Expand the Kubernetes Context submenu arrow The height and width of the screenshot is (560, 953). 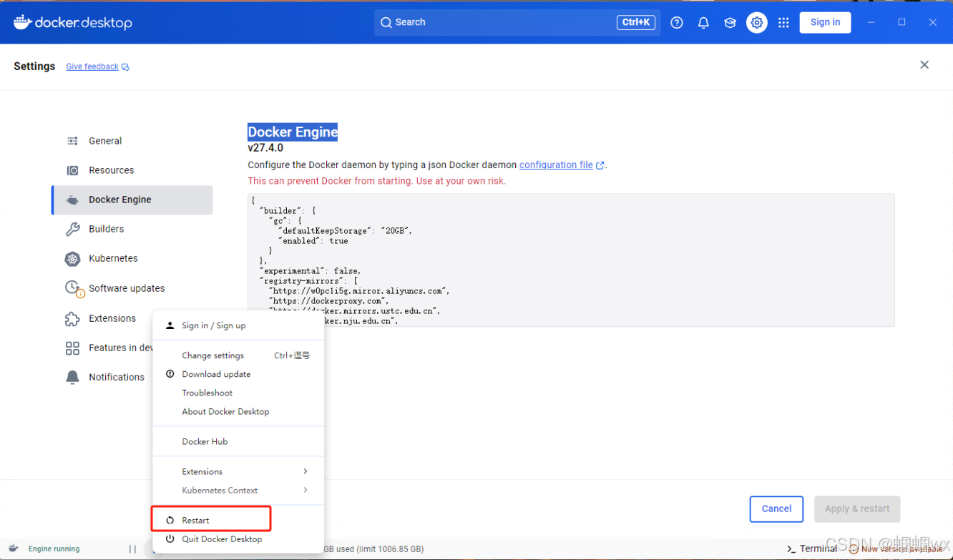pyautogui.click(x=306, y=490)
